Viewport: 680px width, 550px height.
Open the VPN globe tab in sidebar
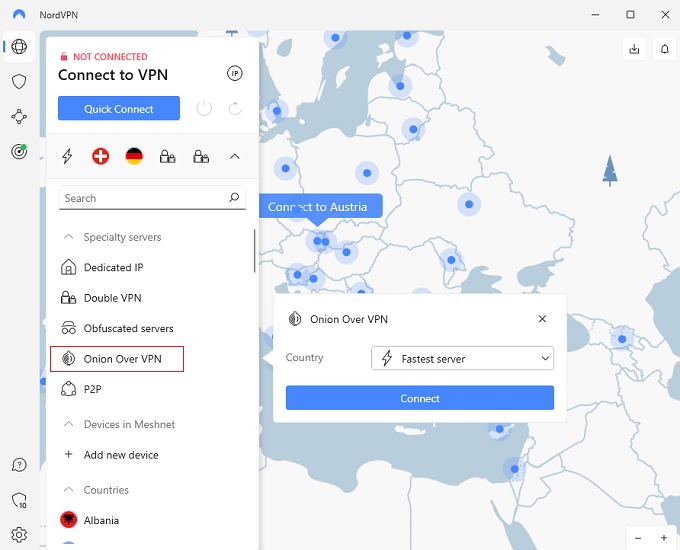coord(19,46)
